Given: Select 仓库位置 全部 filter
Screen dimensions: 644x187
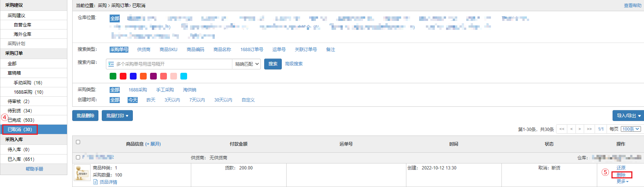Looking at the screenshot, I should tap(115, 18).
